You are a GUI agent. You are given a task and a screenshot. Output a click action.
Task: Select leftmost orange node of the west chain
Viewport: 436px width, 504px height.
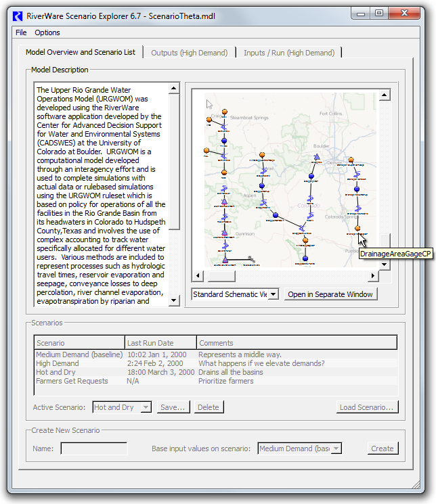[x=206, y=150]
